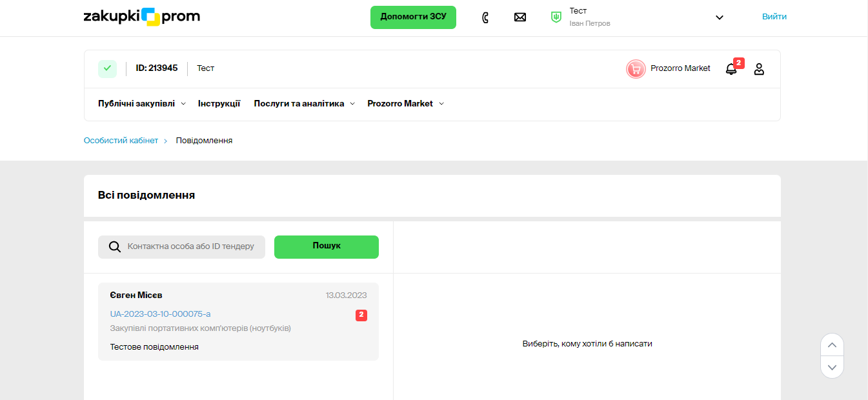Expand the Публічні закупівлі menu
This screenshot has width=868, height=400.
point(141,104)
